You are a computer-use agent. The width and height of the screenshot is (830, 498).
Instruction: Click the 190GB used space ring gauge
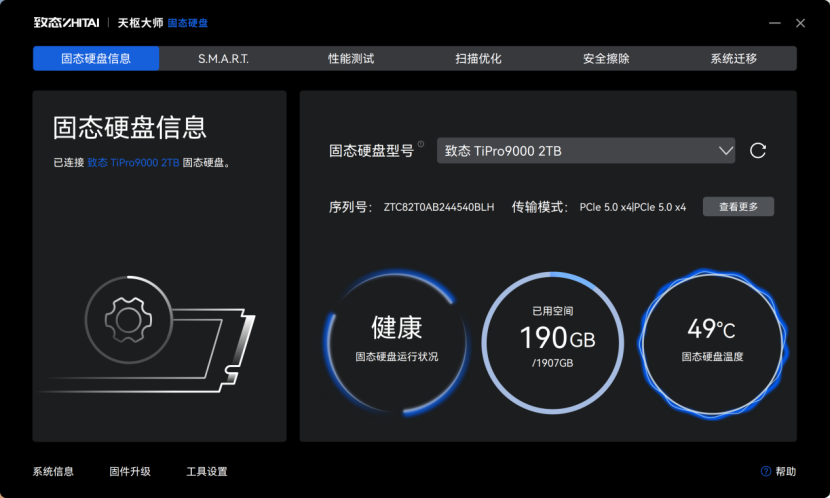click(x=553, y=339)
